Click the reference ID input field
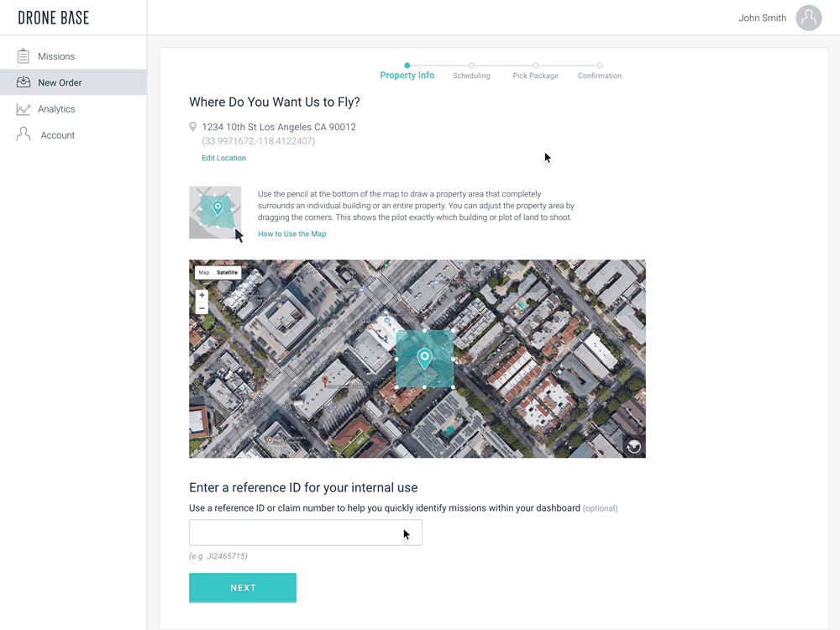 pyautogui.click(x=305, y=532)
